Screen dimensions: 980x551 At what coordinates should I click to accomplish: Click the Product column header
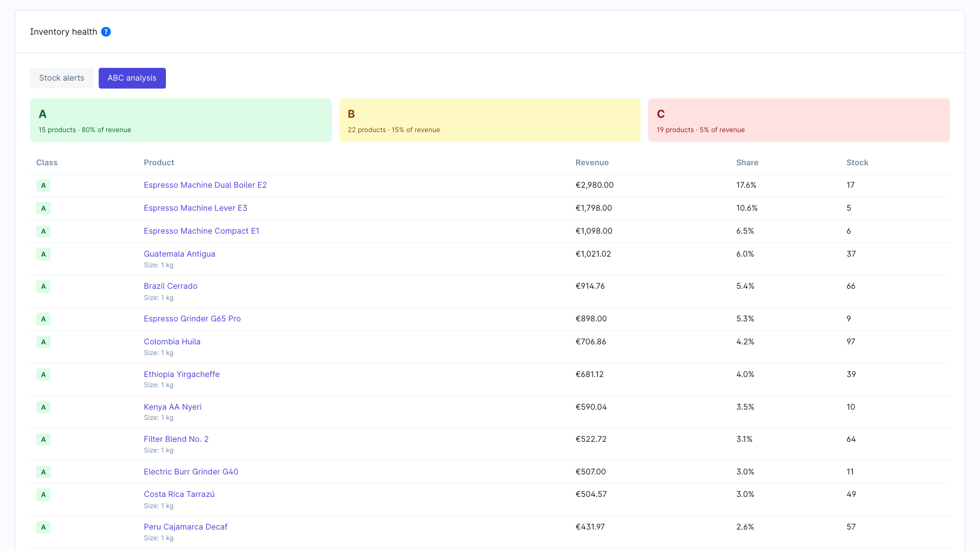[x=159, y=163]
